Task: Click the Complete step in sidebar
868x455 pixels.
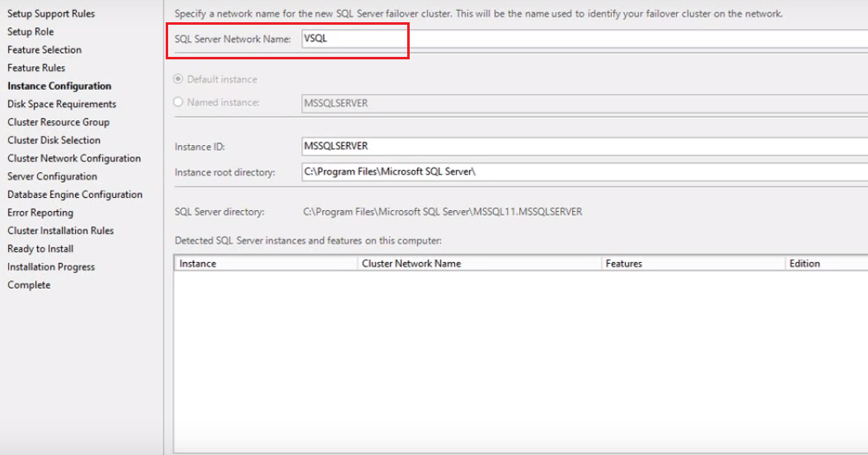Action: click(x=29, y=284)
